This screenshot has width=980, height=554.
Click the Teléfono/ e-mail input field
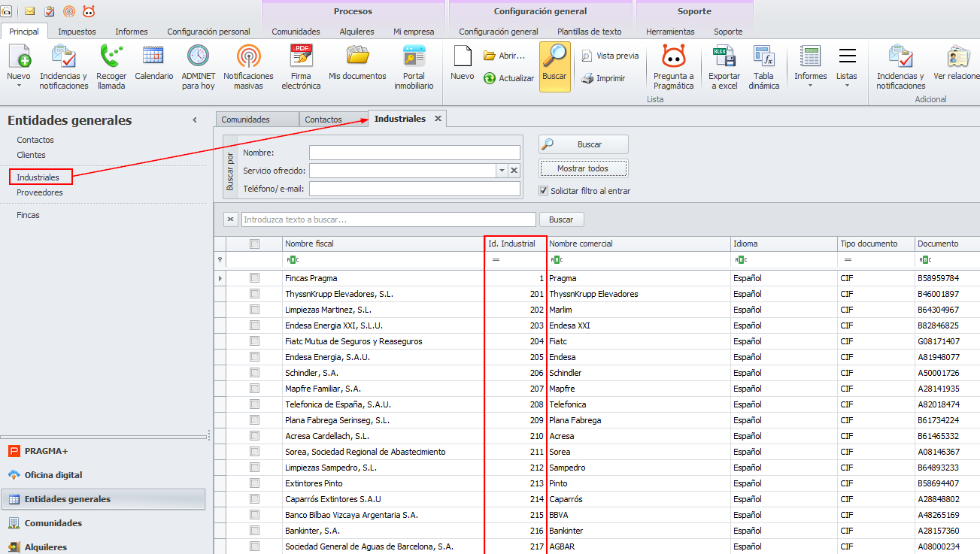coord(414,189)
